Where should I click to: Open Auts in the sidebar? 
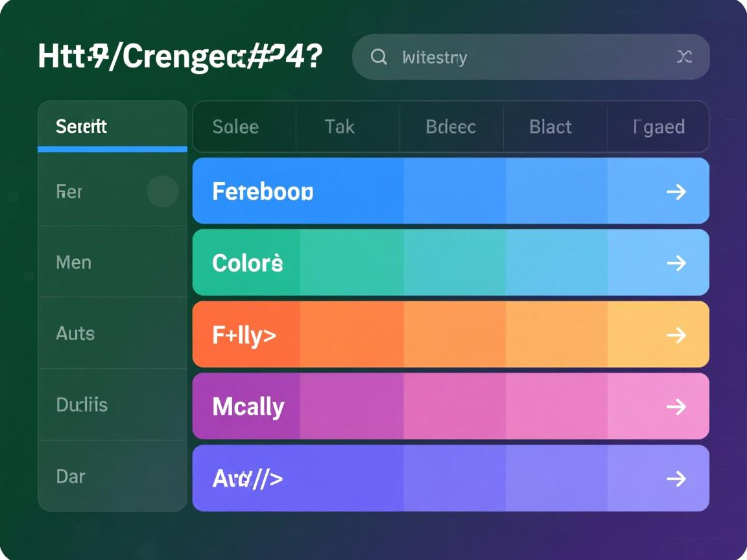tap(75, 334)
